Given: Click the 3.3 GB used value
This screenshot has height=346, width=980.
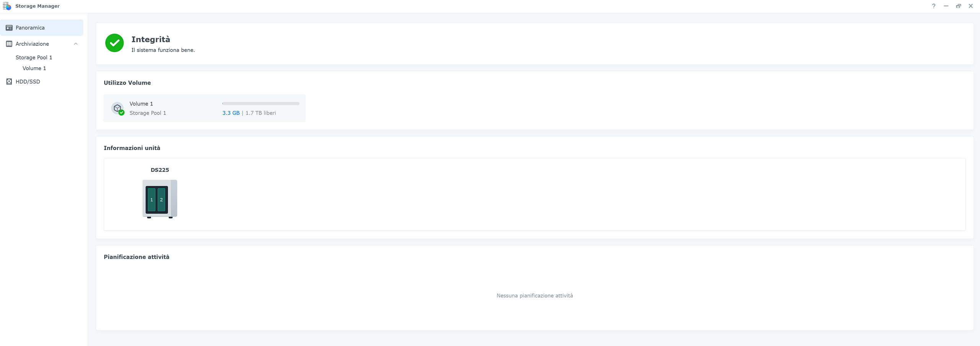Looking at the screenshot, I should click(231, 113).
